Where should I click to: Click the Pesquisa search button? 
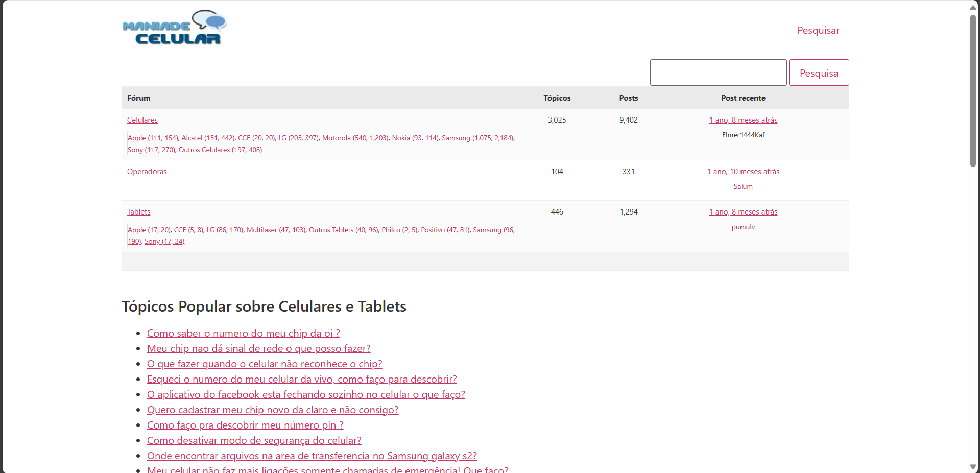pos(819,73)
